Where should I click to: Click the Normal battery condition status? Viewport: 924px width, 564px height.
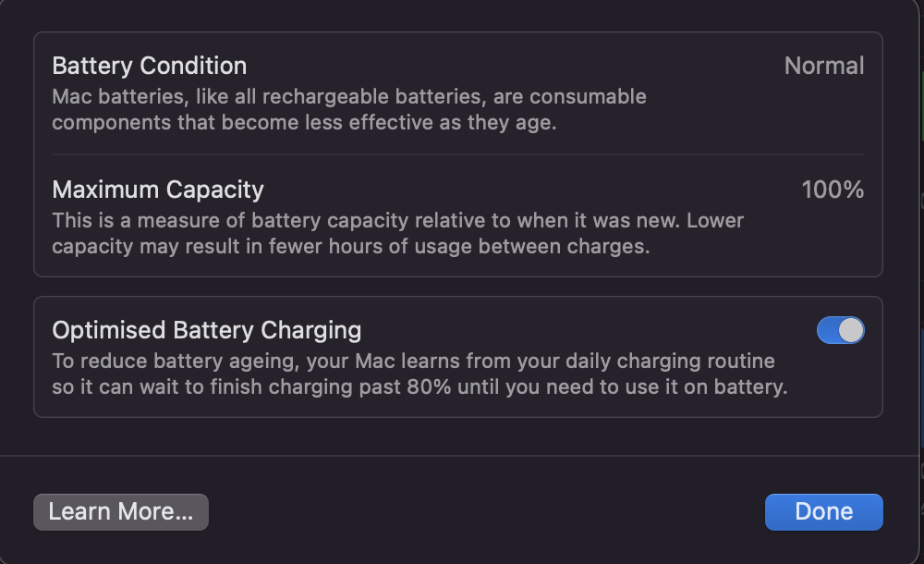pyautogui.click(x=824, y=66)
